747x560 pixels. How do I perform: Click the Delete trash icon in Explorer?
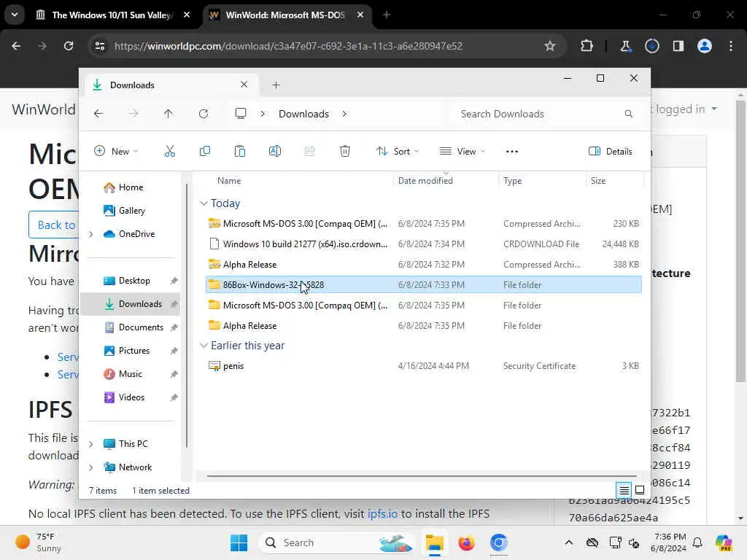(x=345, y=152)
